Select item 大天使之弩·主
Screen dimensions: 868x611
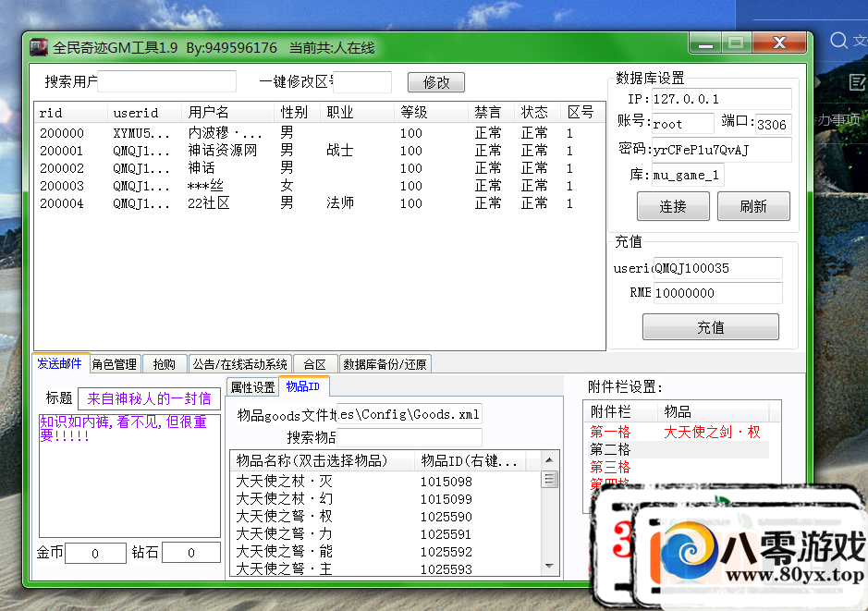385,568
